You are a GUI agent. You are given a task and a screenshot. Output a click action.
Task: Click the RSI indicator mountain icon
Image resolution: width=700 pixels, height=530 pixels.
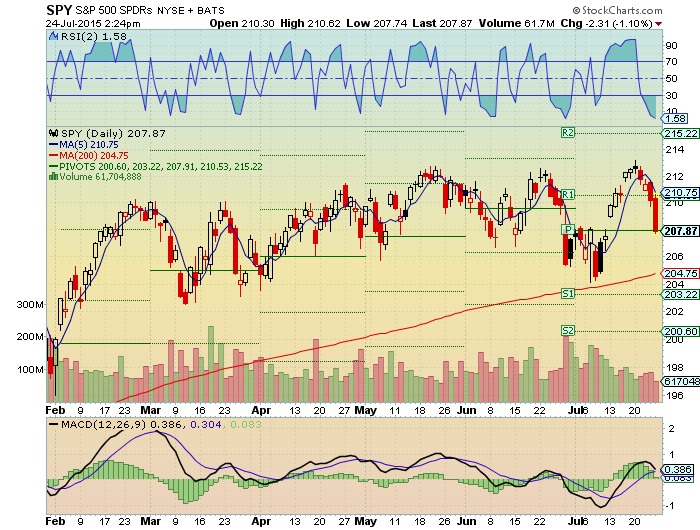point(54,36)
